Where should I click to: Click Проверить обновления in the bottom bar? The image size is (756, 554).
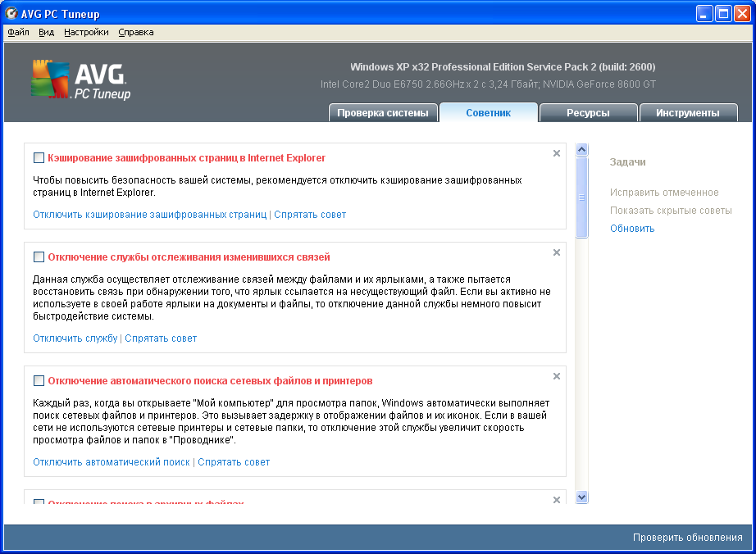(x=688, y=538)
